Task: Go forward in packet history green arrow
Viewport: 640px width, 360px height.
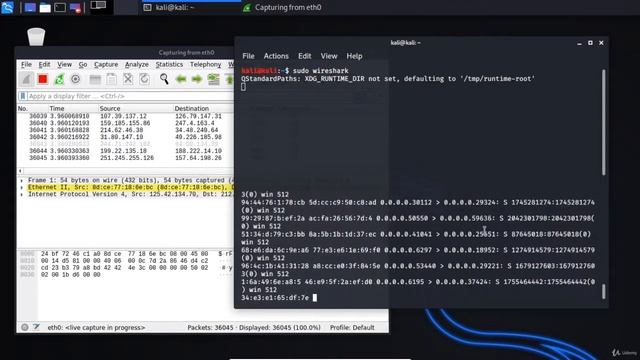Action: coord(197,79)
